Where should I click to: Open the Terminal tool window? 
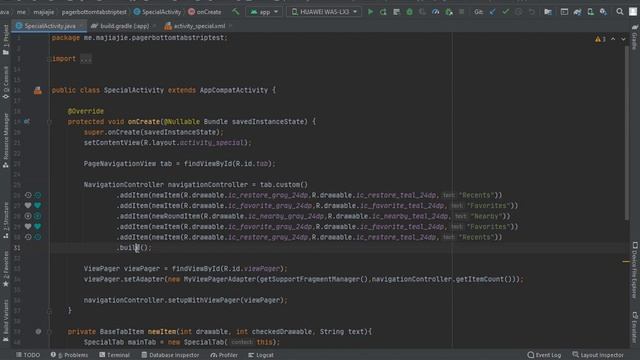[114, 355]
